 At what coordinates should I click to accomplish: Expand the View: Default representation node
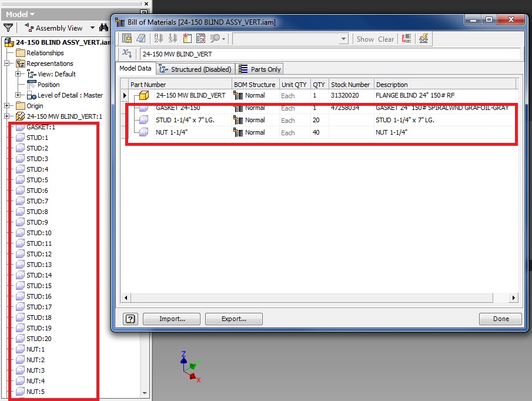click(18, 74)
